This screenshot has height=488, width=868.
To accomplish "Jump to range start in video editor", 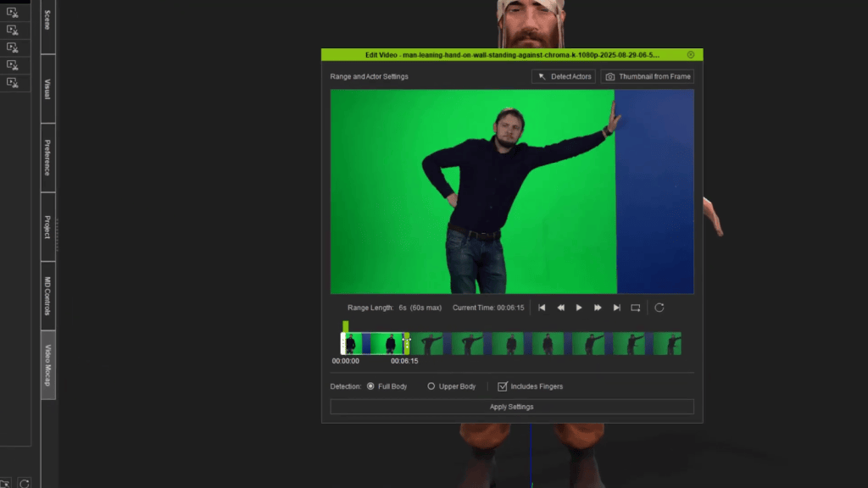I will point(542,308).
